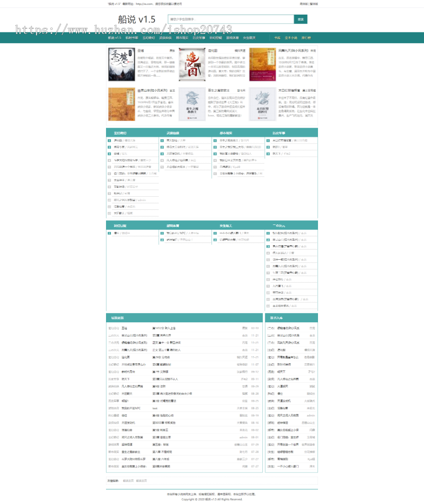Click the 游戏体育 section block header
424x504 pixels.
[173, 226]
